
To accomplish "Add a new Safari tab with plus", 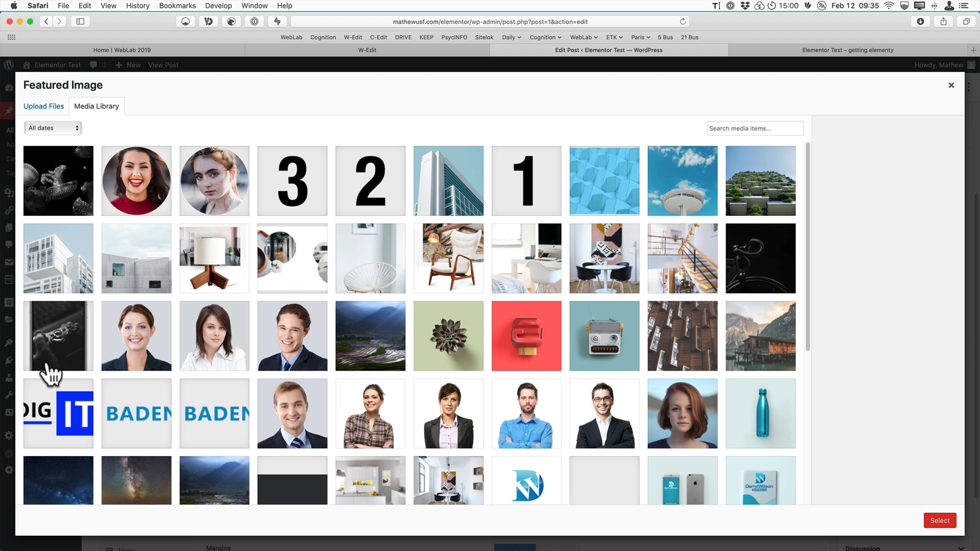I will 973,50.
